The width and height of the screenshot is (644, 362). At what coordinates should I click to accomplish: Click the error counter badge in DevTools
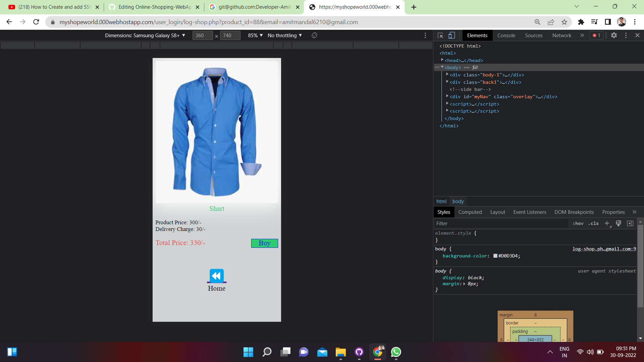pos(596,35)
